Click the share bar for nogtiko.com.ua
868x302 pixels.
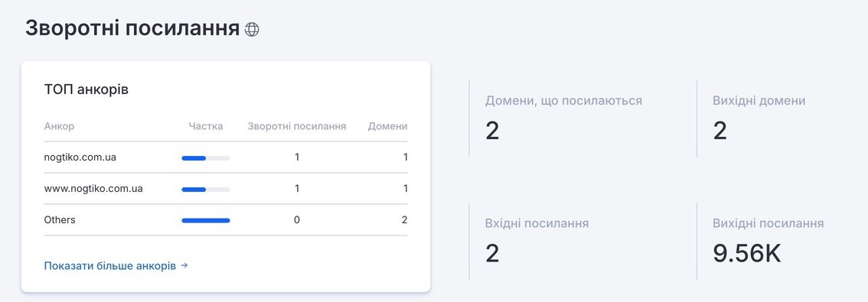pyautogui.click(x=206, y=158)
